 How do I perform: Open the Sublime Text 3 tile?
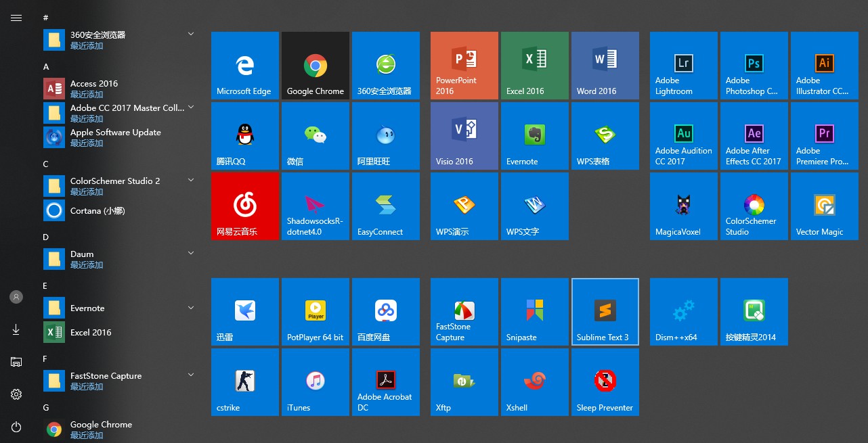[605, 312]
